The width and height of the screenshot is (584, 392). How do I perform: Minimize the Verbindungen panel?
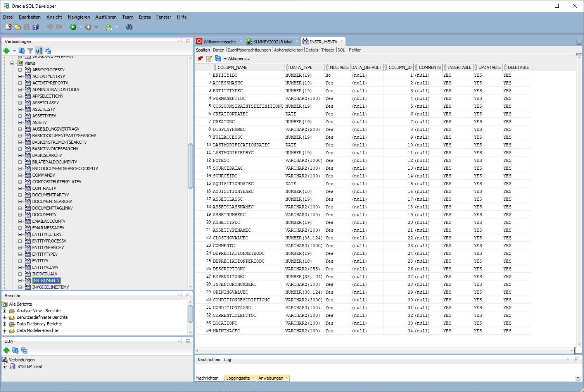coord(188,41)
